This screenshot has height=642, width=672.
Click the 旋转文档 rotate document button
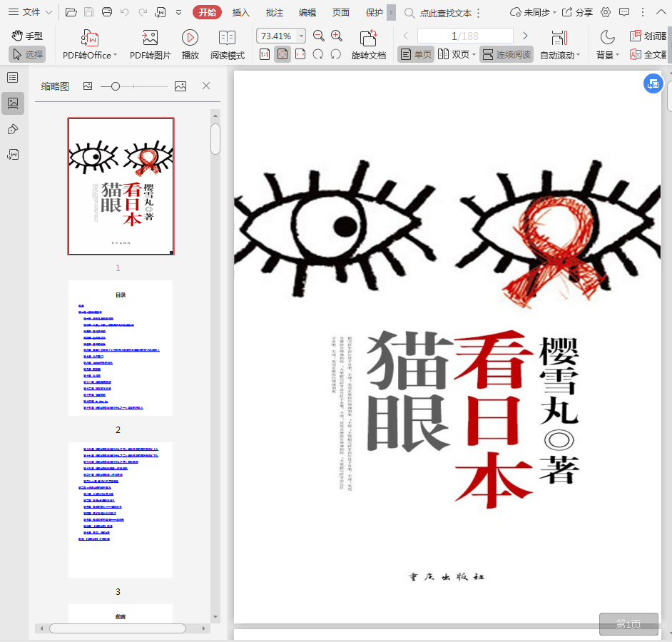[369, 44]
